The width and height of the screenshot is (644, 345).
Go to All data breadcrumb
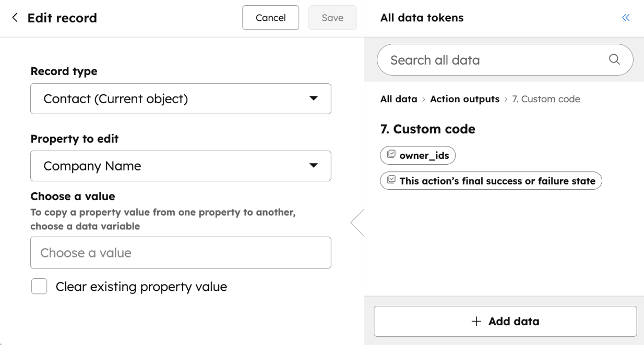tap(399, 99)
